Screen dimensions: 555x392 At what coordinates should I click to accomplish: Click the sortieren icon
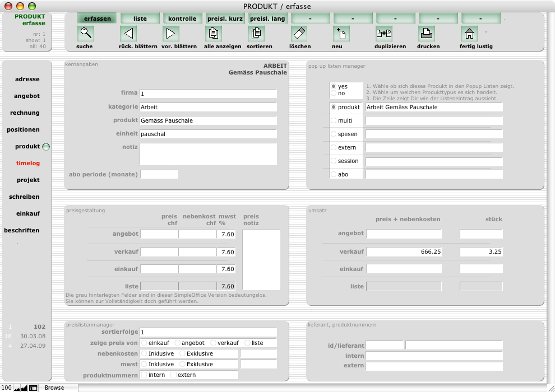coord(256,34)
